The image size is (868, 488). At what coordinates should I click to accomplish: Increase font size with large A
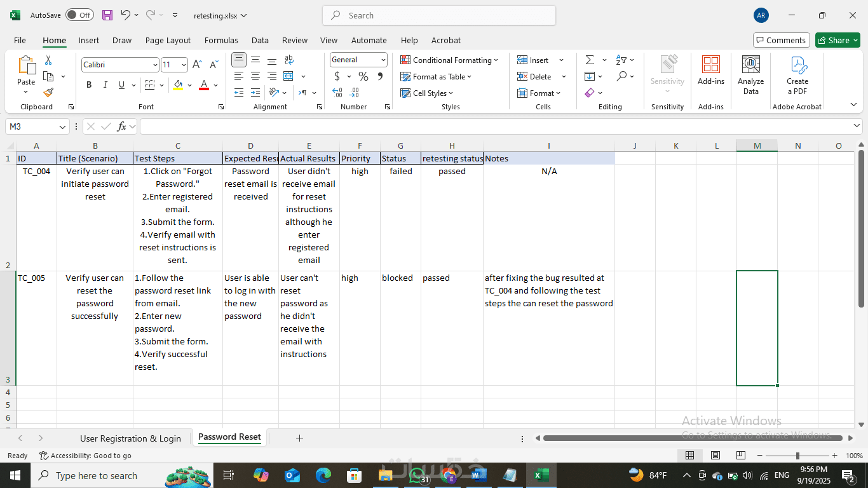pyautogui.click(x=197, y=65)
